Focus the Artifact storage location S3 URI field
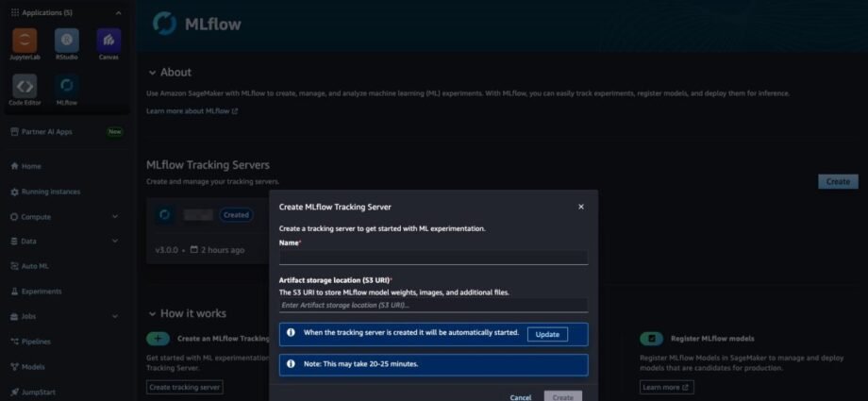868x401 pixels. pyautogui.click(x=433, y=305)
